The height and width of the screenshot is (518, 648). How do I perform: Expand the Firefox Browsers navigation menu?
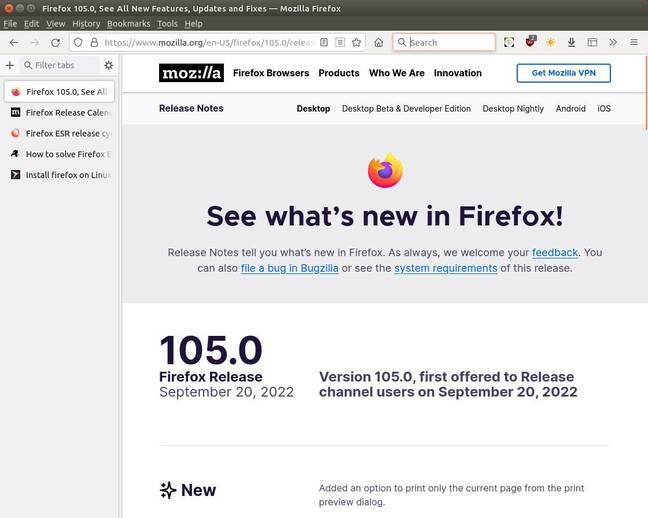click(270, 73)
